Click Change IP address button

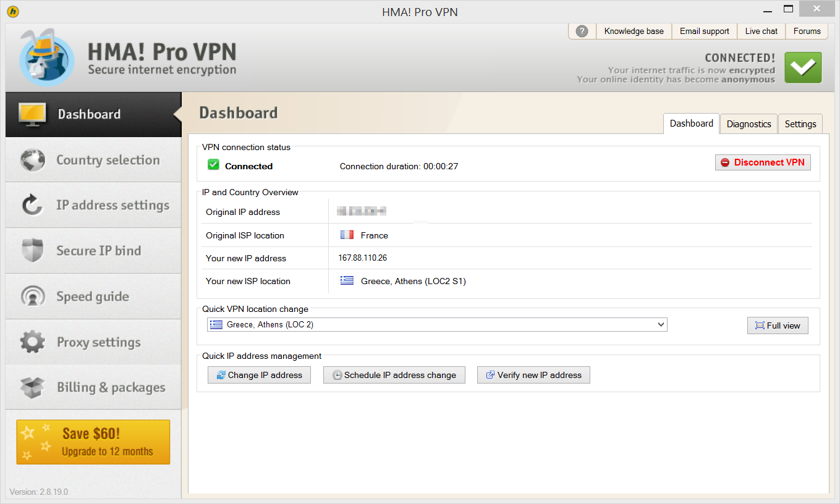(259, 375)
